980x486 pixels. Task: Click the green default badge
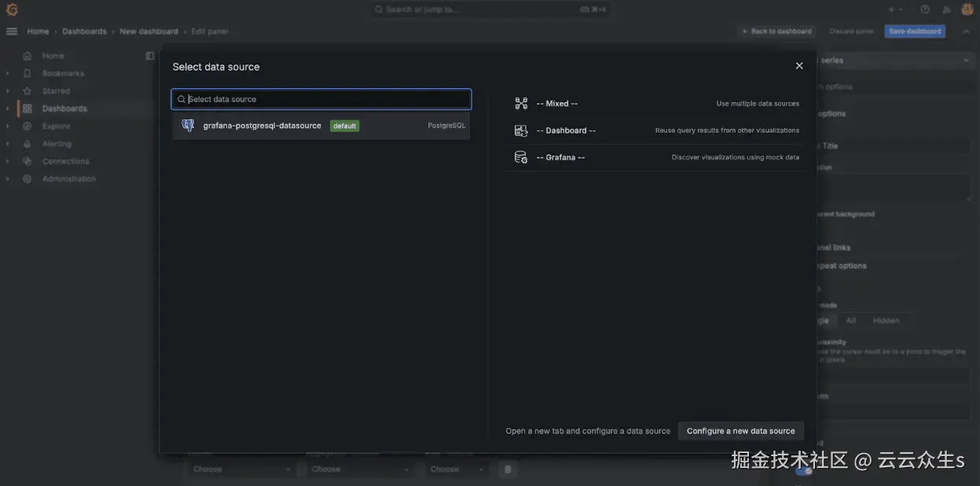pyautogui.click(x=344, y=126)
